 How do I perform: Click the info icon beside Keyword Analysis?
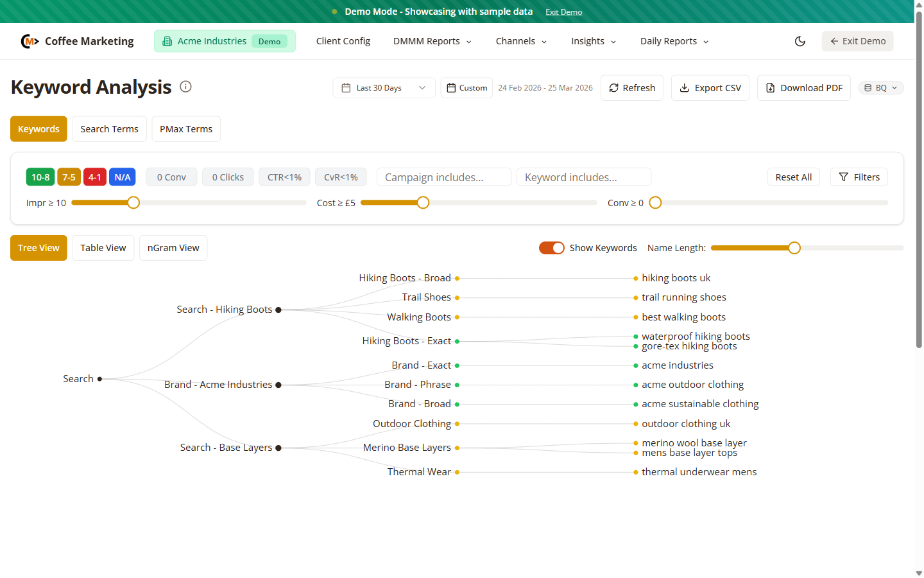(185, 86)
